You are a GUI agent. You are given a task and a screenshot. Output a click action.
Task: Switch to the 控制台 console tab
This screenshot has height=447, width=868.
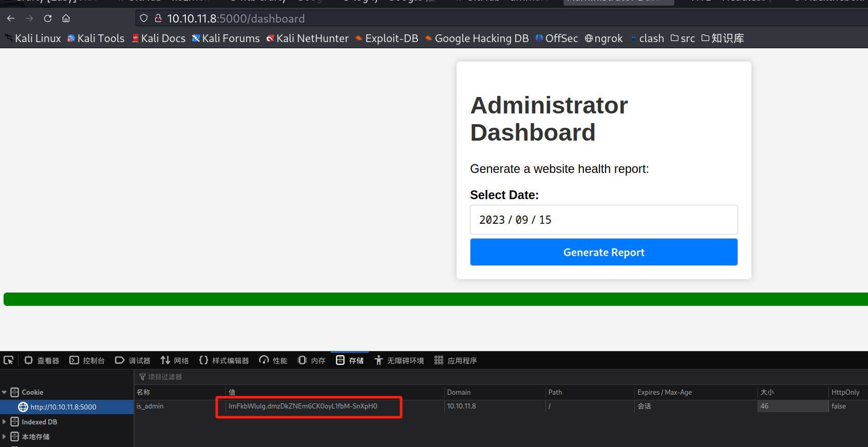(87, 360)
